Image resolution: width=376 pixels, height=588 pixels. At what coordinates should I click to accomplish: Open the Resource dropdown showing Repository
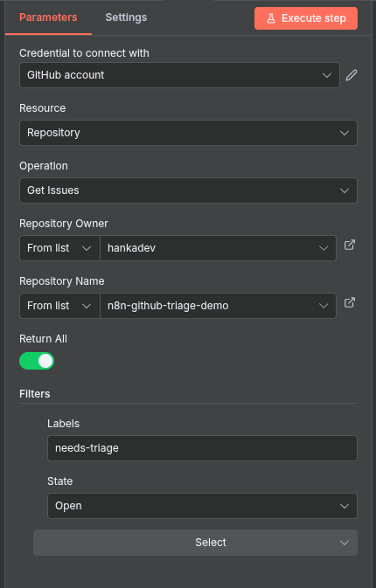click(188, 133)
